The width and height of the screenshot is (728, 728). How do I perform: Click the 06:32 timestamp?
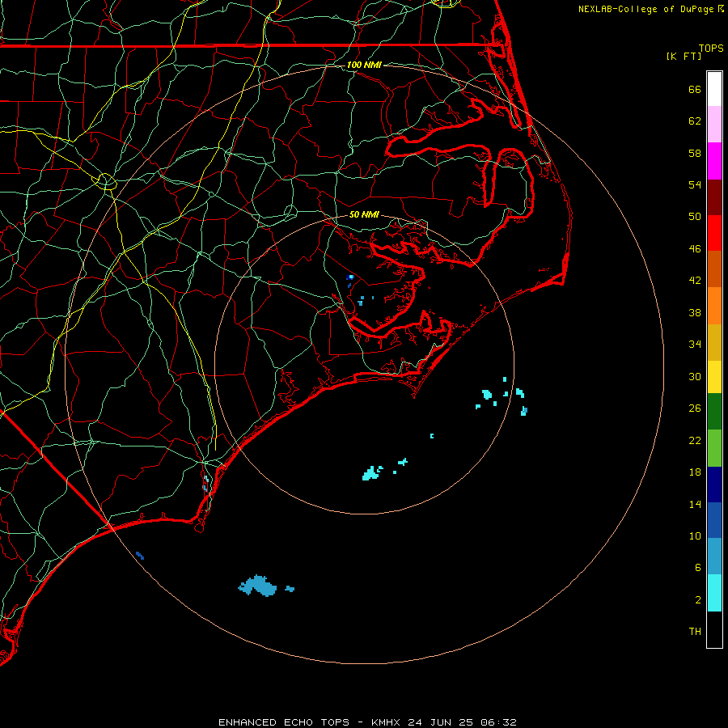[x=498, y=722]
